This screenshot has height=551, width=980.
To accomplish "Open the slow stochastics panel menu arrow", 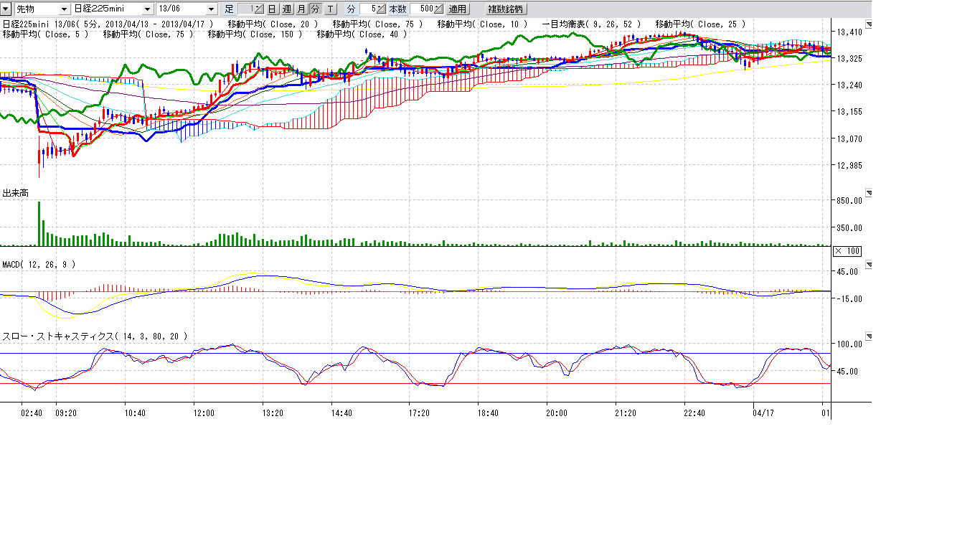I will click(x=869, y=336).
